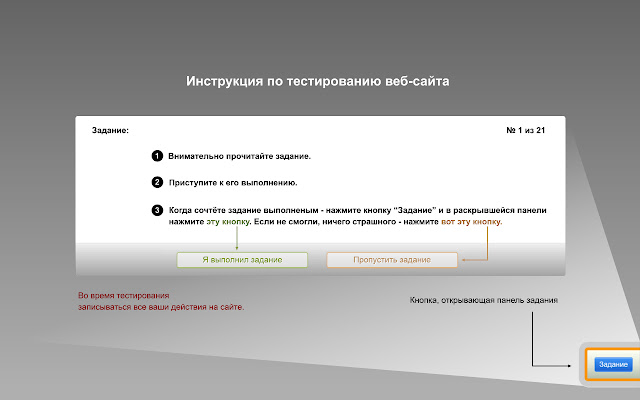
Task: Click the red warning "Во время тестирования" text
Action: tap(124, 296)
